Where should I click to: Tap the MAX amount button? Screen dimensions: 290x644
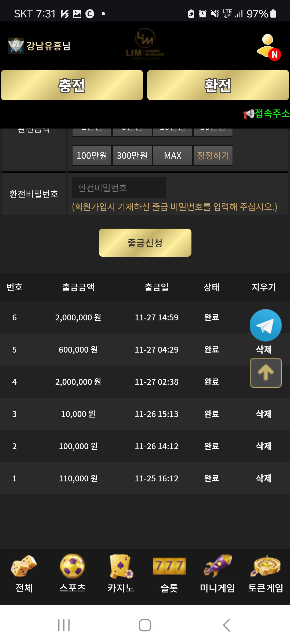(x=173, y=155)
